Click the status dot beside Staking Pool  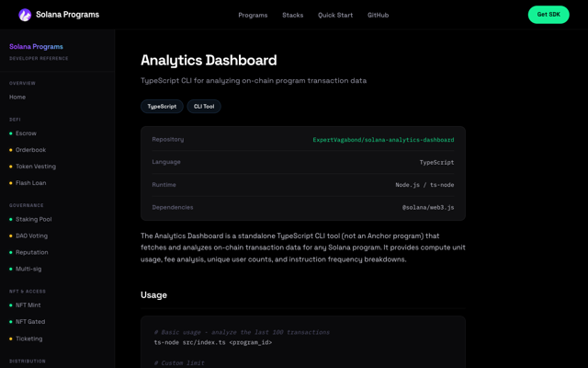pos(10,219)
